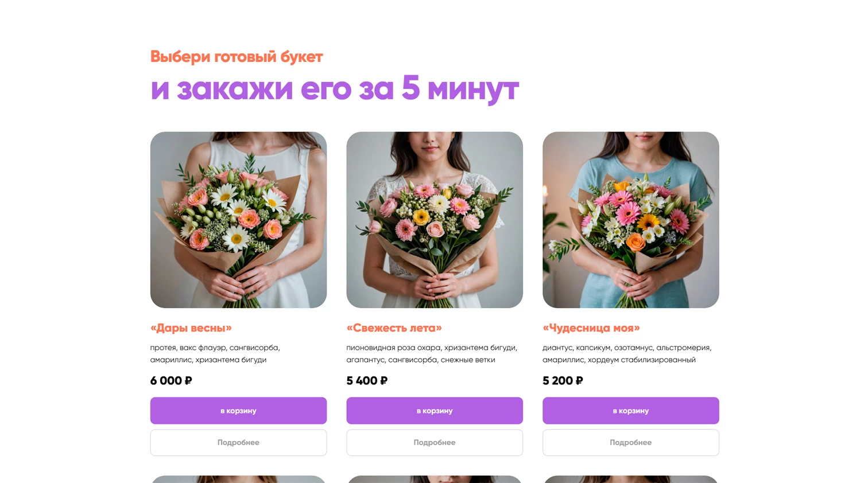
Task: Add «Свежесть лета» bouquet to cart
Action: [435, 411]
